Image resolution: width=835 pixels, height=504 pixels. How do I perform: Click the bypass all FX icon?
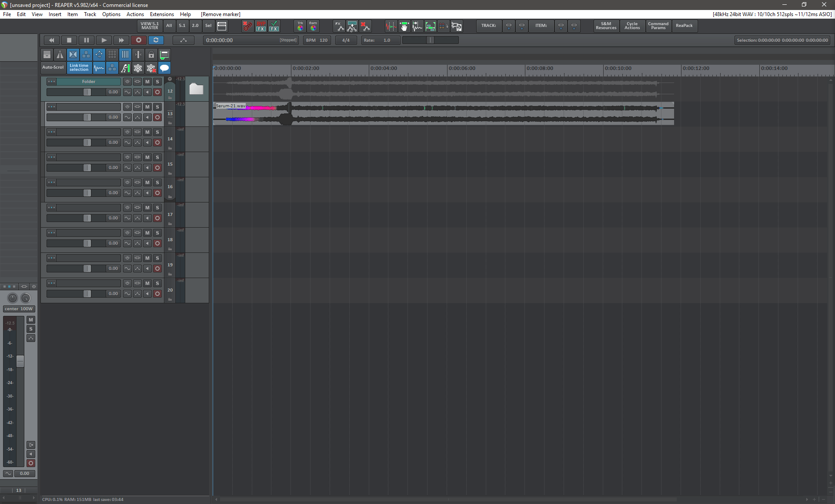click(x=261, y=26)
